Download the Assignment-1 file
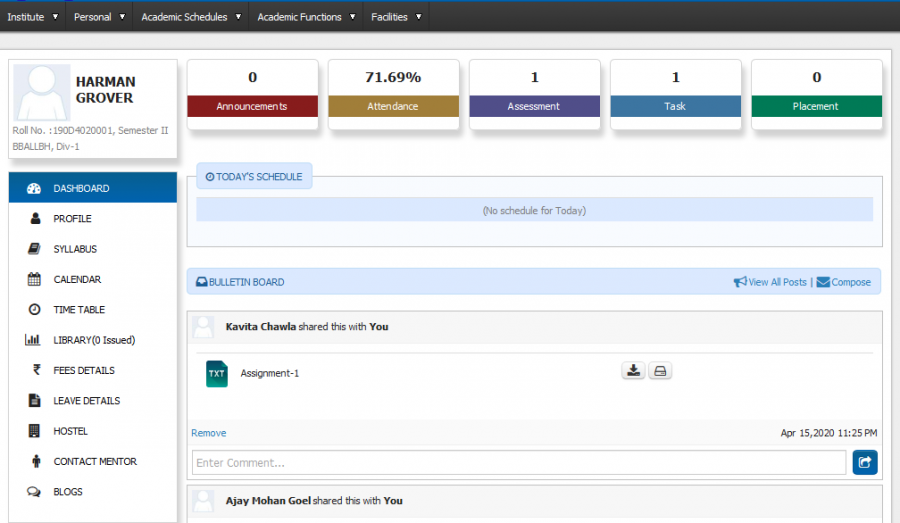 pyautogui.click(x=634, y=371)
